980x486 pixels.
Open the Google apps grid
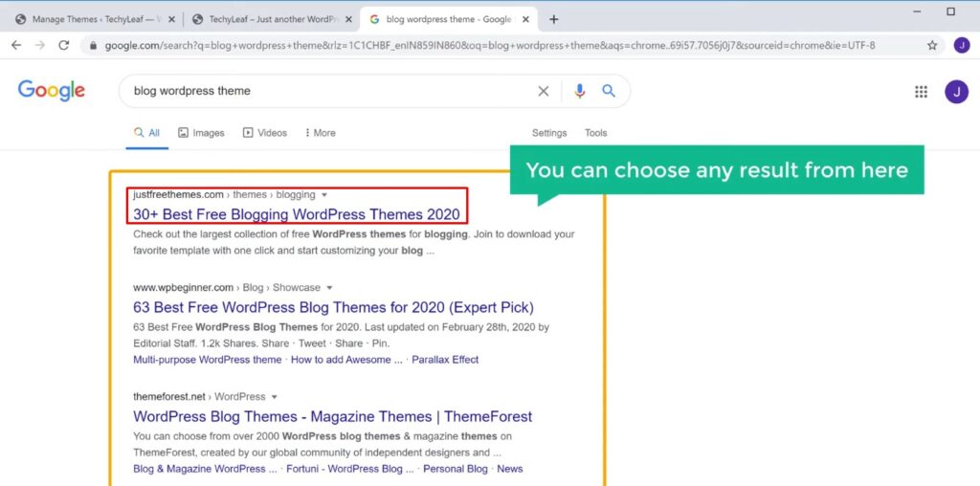point(921,92)
